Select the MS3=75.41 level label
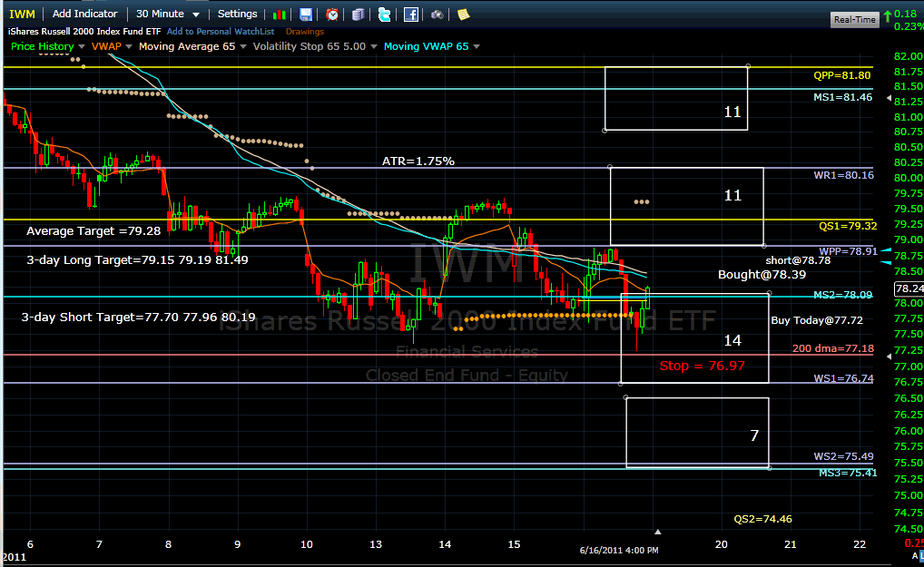924x567 pixels. pyautogui.click(x=848, y=473)
